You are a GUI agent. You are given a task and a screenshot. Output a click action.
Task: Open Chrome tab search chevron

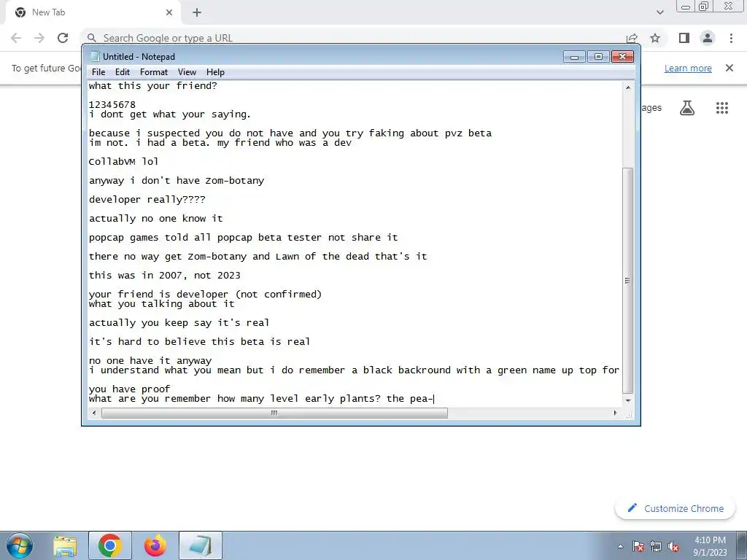coord(659,12)
